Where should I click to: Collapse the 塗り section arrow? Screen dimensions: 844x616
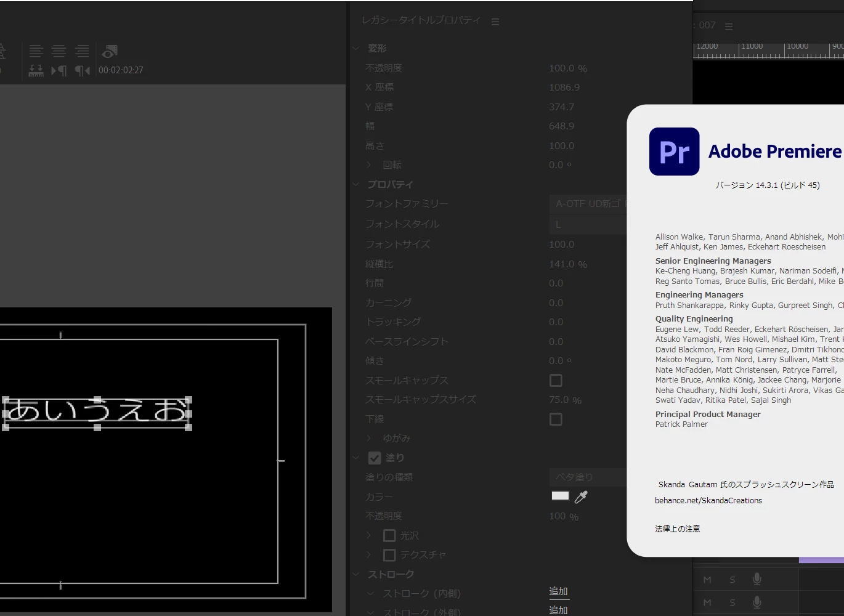356,458
